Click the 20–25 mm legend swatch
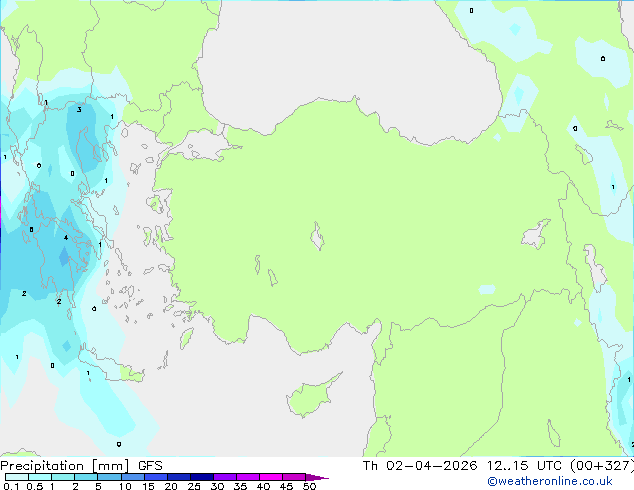This screenshot has height=490, width=634. coord(178,477)
